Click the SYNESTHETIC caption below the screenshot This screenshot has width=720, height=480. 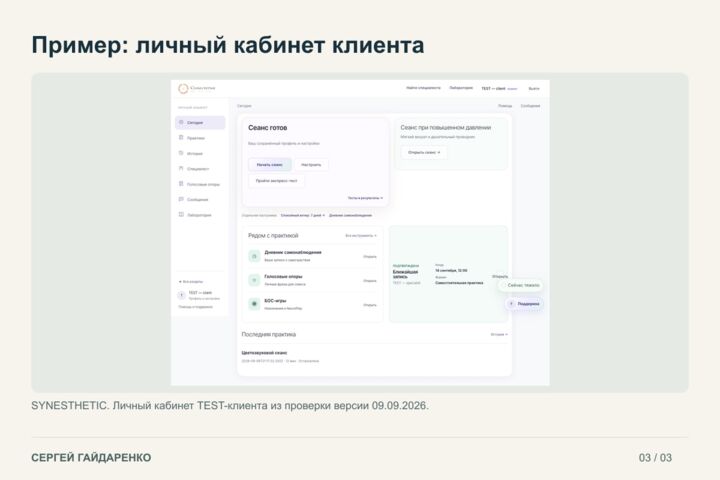[230, 406]
